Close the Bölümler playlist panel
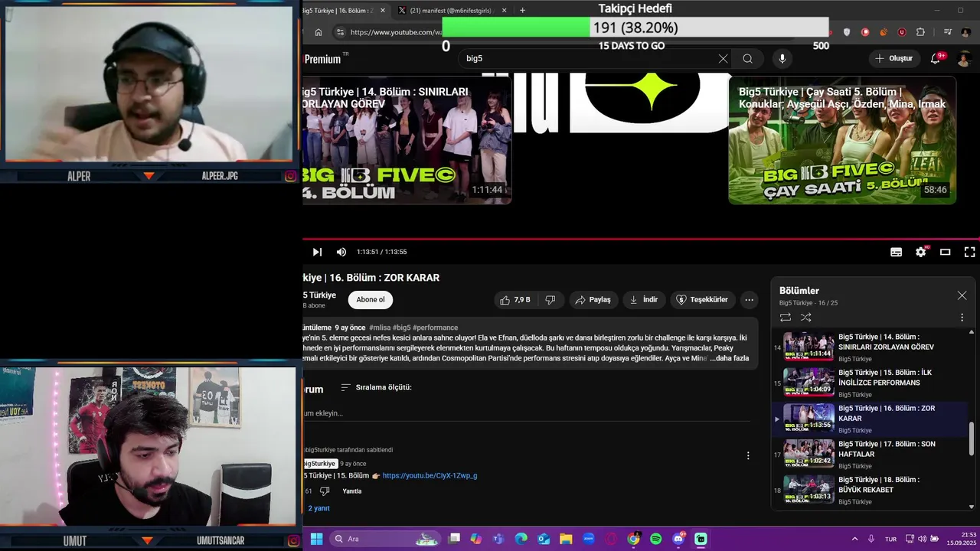The image size is (980, 551). (962, 295)
